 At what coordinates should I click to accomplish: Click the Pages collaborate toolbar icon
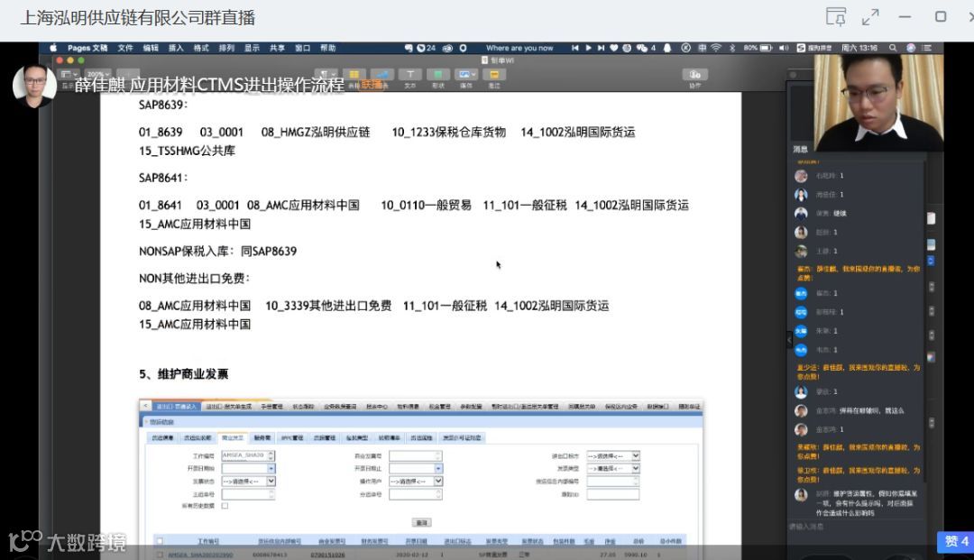695,75
